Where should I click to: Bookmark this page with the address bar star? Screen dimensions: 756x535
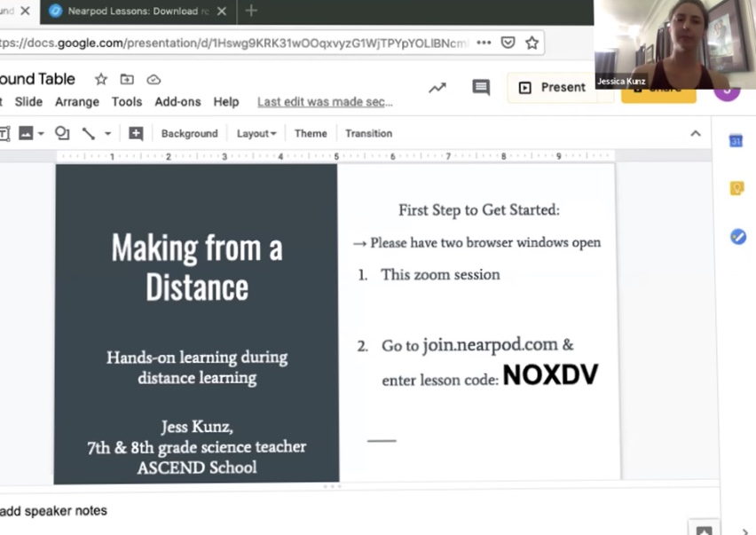coord(532,43)
